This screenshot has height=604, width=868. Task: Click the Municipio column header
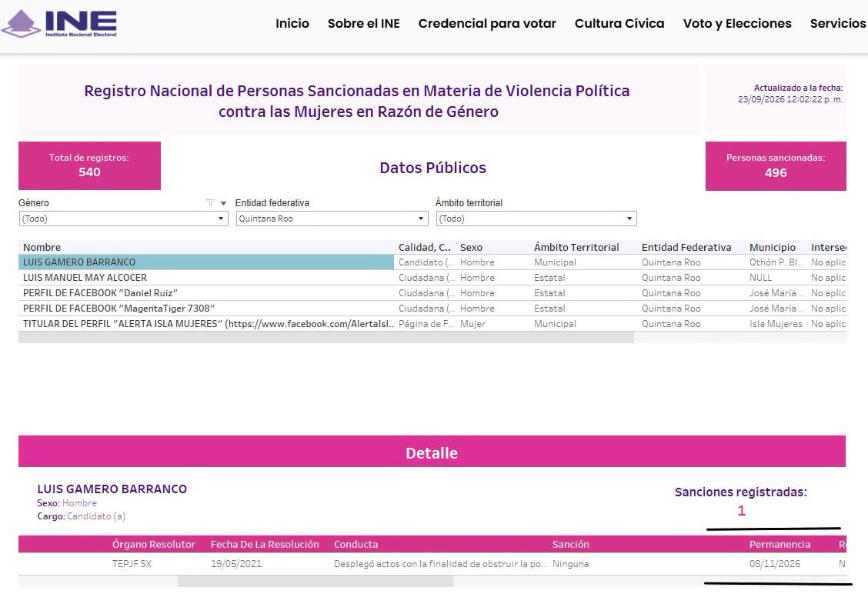pyautogui.click(x=773, y=247)
